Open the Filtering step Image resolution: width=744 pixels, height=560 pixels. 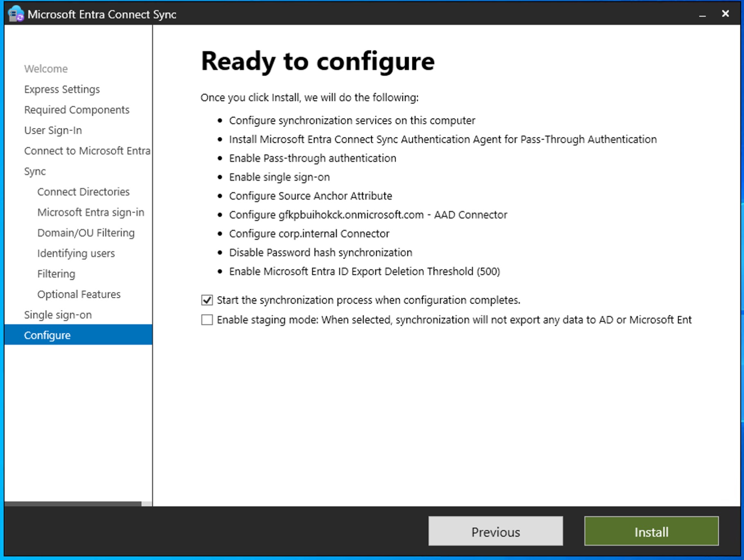point(56,273)
